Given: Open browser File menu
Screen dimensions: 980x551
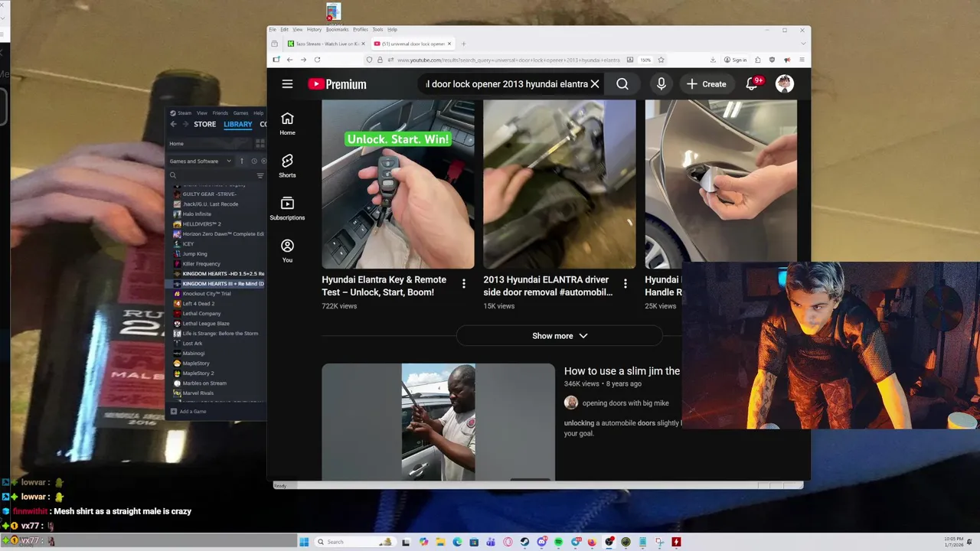Looking at the screenshot, I should pyautogui.click(x=273, y=29).
